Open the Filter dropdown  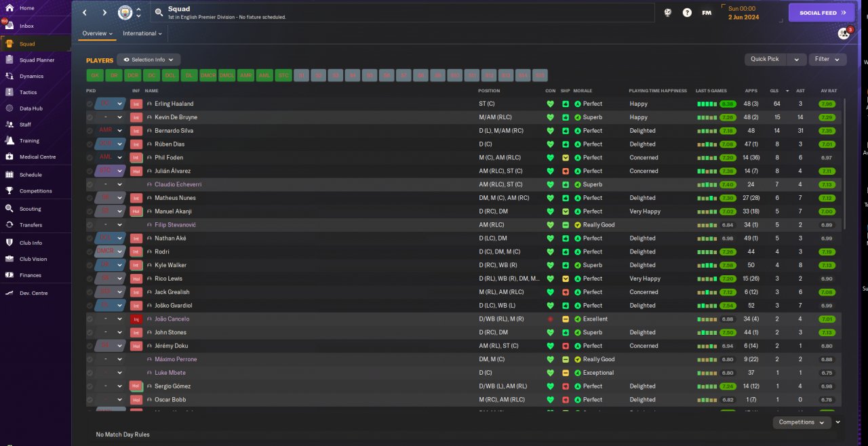[x=827, y=60]
